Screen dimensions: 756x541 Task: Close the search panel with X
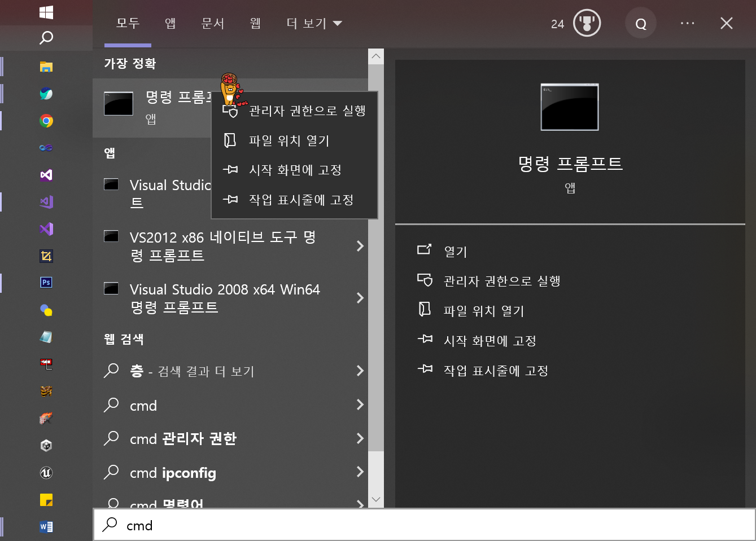click(x=727, y=23)
